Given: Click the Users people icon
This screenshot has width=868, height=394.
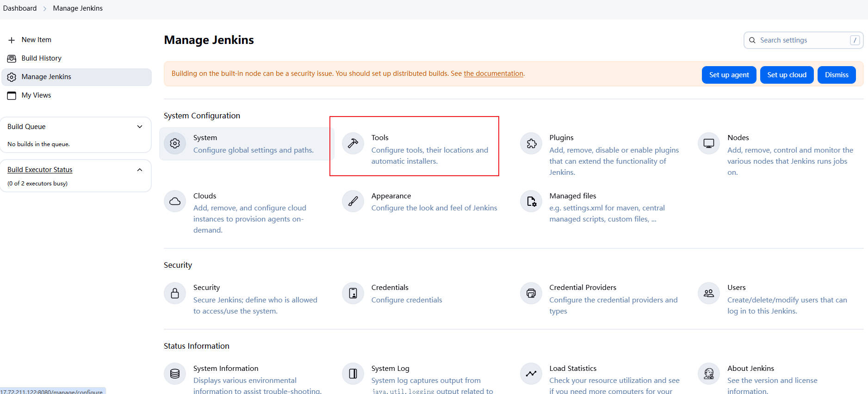Looking at the screenshot, I should point(708,293).
